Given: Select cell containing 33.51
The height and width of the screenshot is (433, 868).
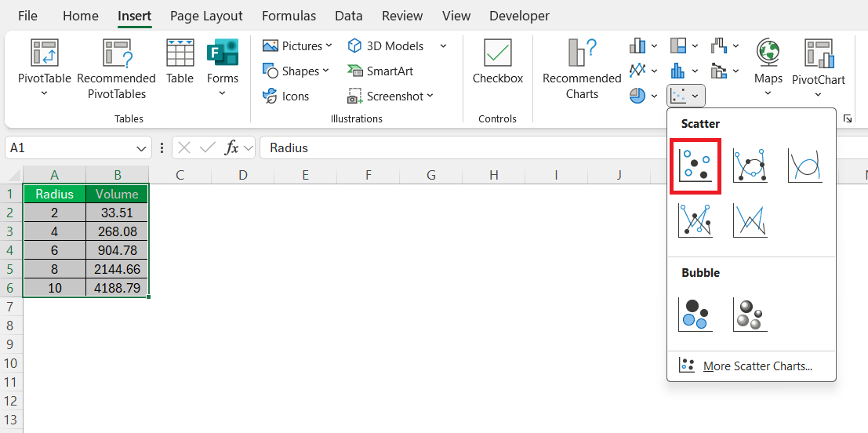Looking at the screenshot, I should point(118,213).
